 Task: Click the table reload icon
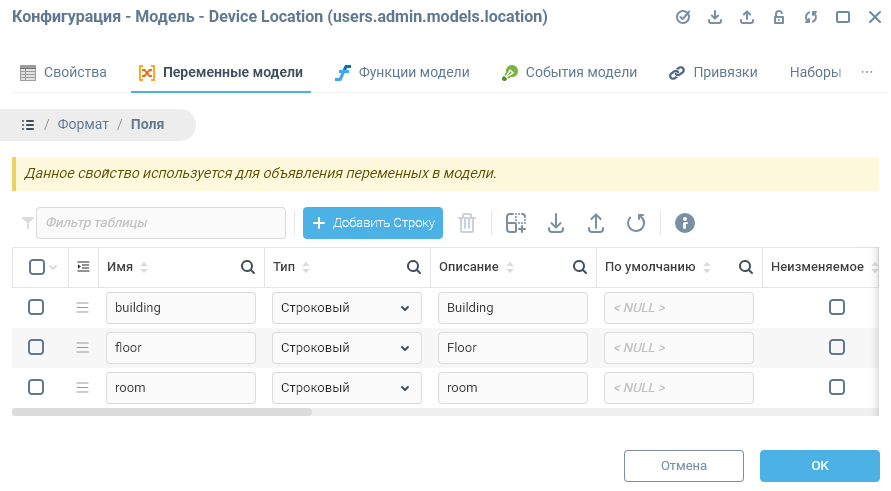pyautogui.click(x=636, y=223)
